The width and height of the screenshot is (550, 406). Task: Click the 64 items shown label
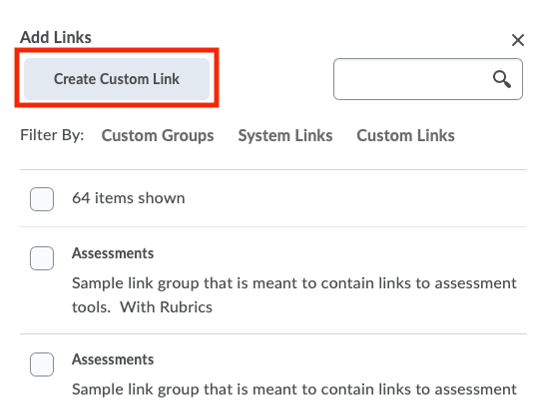128,198
